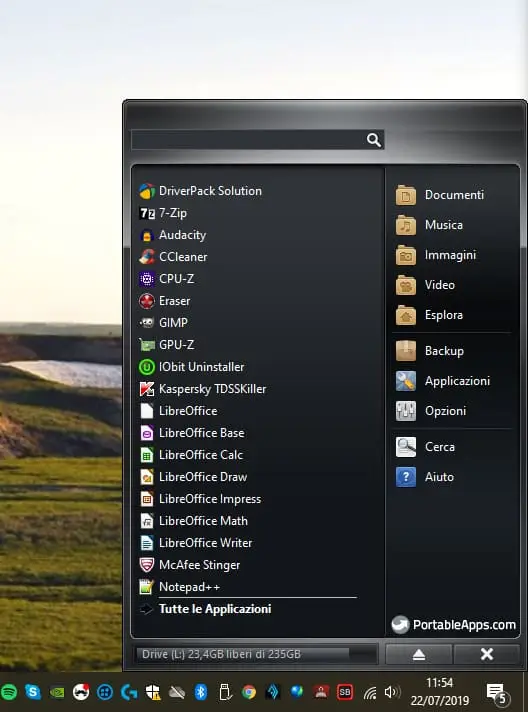Expand Tutte le Applicazioni list

pos(205,609)
